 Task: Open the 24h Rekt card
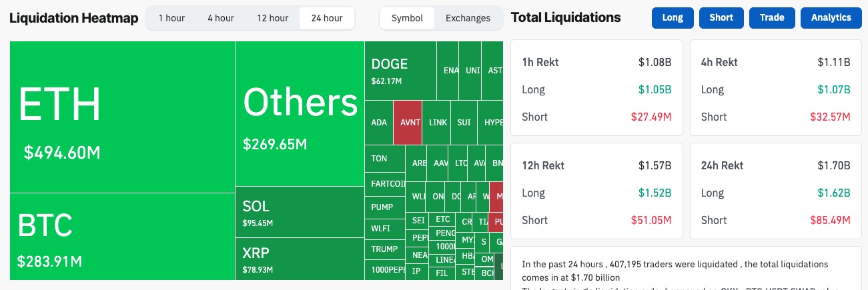(775, 193)
